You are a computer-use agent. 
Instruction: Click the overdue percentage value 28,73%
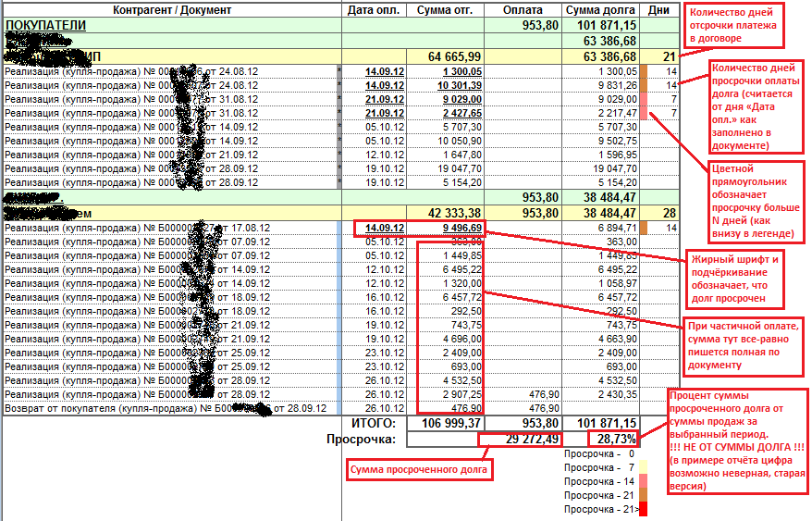[615, 439]
